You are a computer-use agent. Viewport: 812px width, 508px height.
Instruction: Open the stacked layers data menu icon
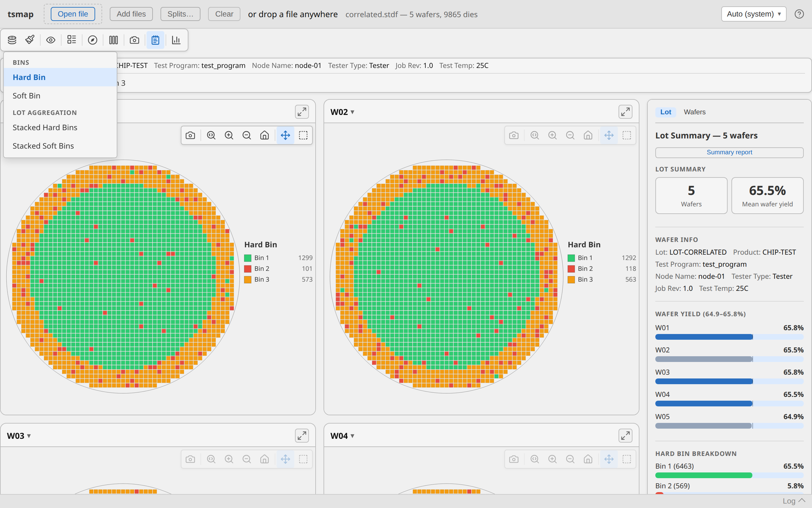pos(12,40)
